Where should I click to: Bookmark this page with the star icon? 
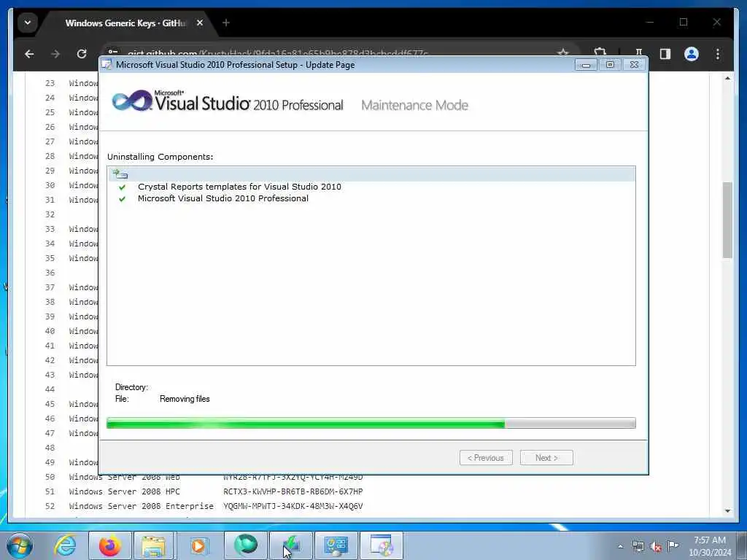click(562, 52)
